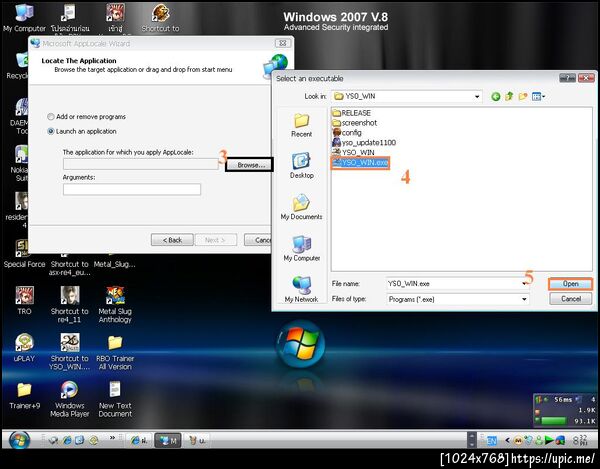
Task: Open Trainer+9 folder icon
Action: coord(24,395)
